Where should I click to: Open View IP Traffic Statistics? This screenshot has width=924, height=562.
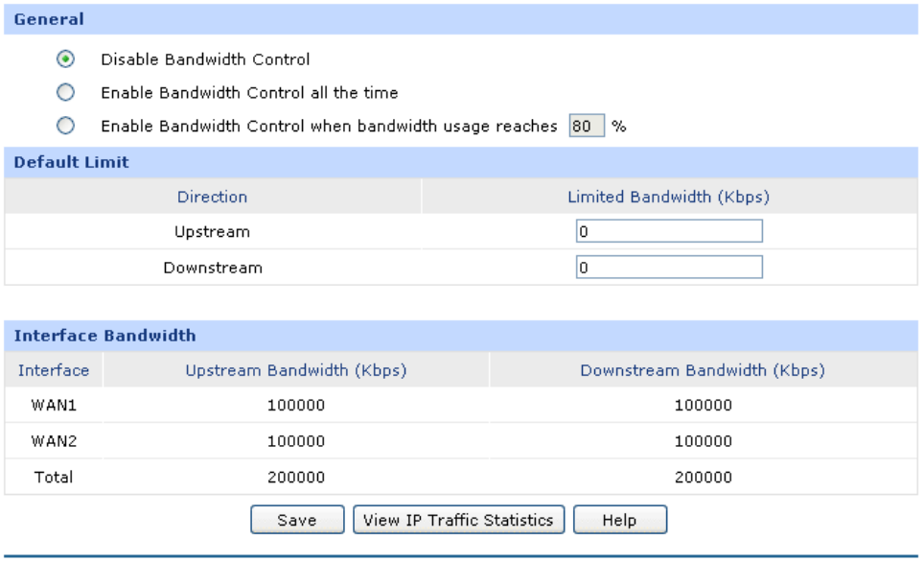tap(458, 520)
